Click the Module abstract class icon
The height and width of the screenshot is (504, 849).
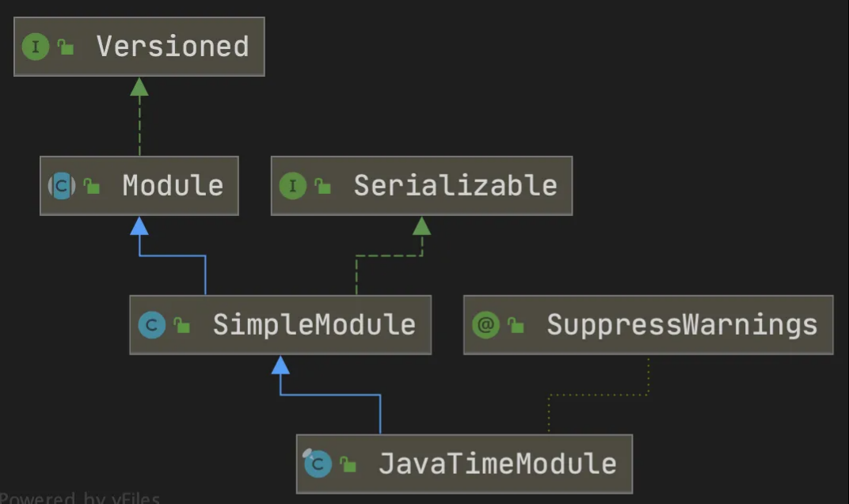[62, 186]
